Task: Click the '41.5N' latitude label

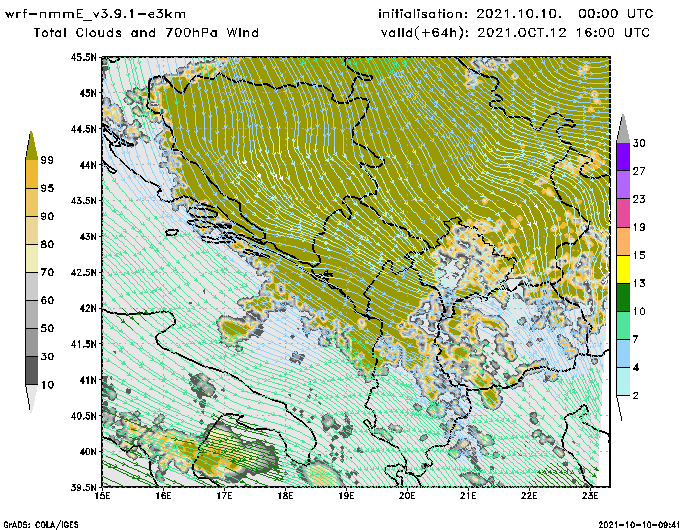Action: coord(83,344)
